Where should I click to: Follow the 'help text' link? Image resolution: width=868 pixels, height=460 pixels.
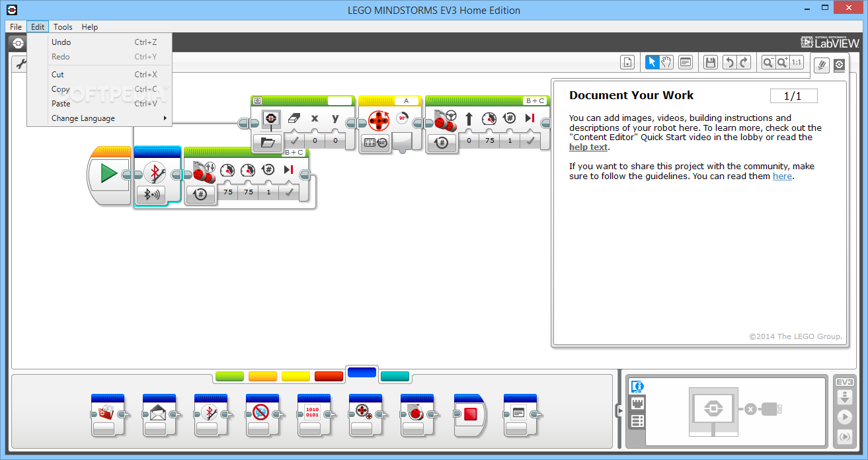pos(588,147)
